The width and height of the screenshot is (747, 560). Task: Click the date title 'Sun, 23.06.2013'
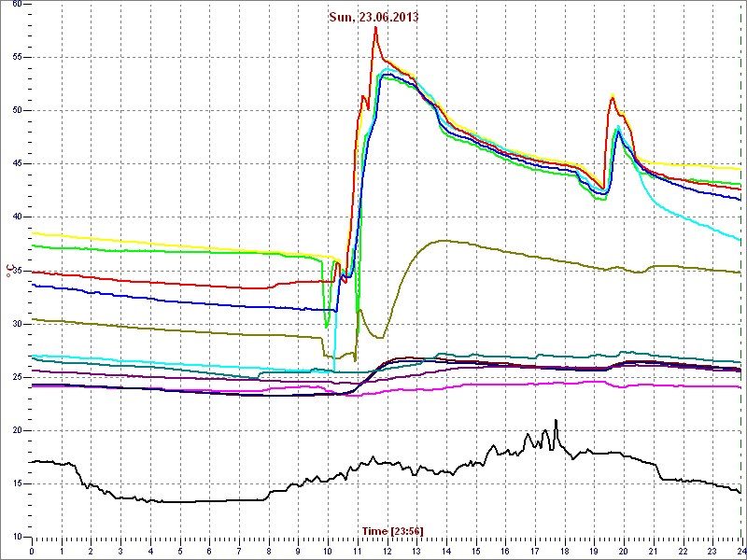(x=374, y=18)
